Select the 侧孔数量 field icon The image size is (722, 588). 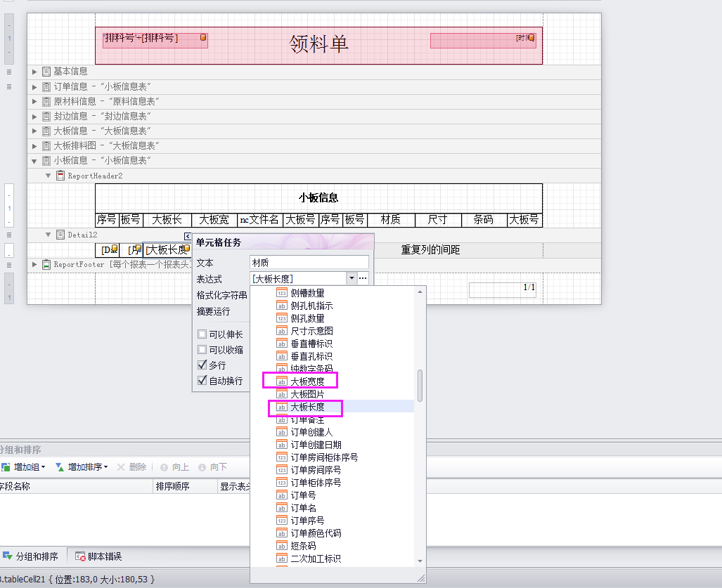click(x=282, y=318)
